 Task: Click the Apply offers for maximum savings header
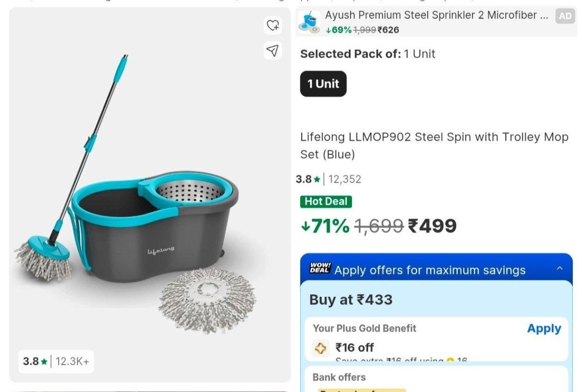pos(430,270)
